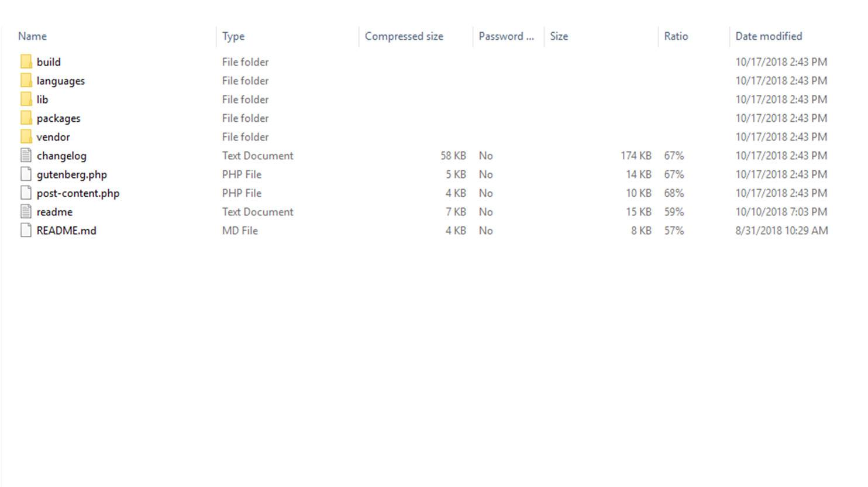Click the Password column header

(507, 36)
